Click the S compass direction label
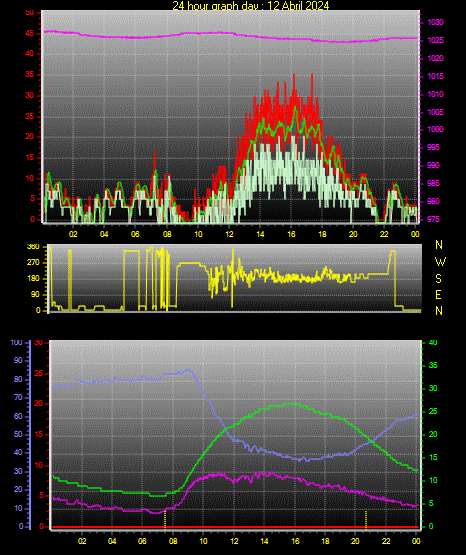 [x=438, y=279]
